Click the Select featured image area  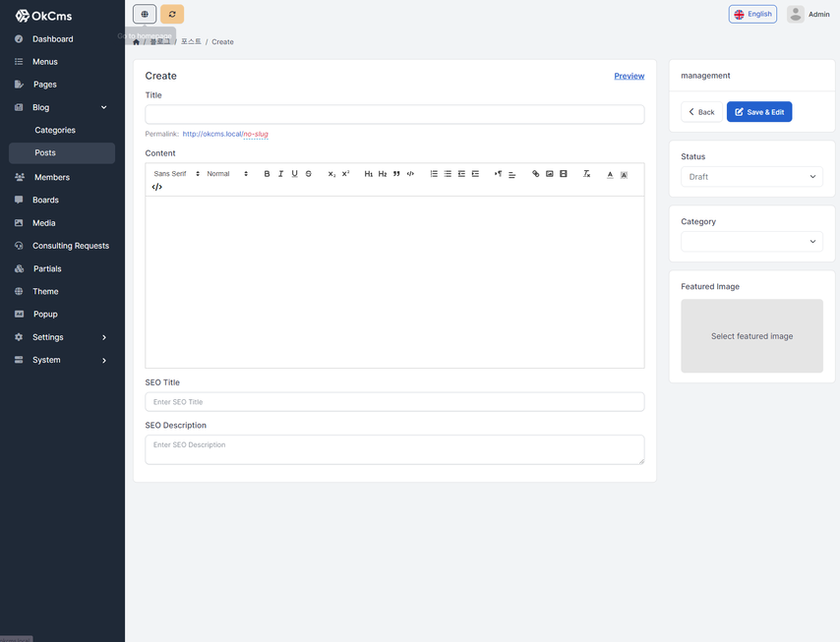pos(751,336)
